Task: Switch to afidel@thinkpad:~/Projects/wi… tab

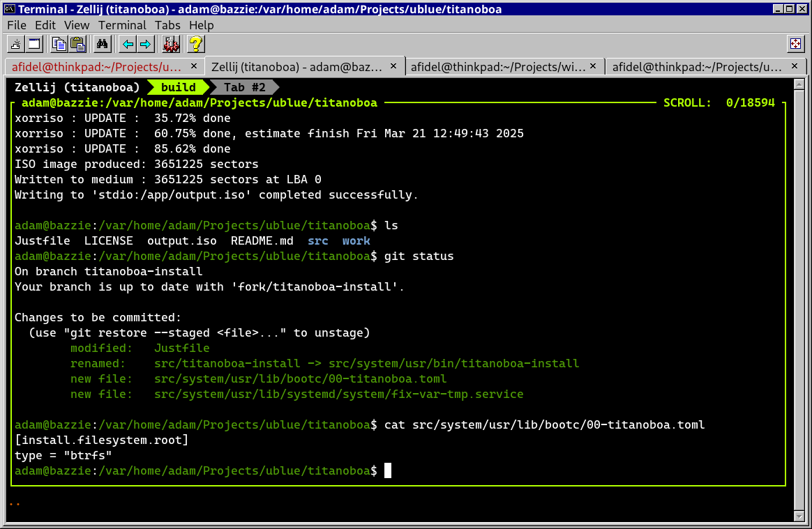Action: (497, 67)
